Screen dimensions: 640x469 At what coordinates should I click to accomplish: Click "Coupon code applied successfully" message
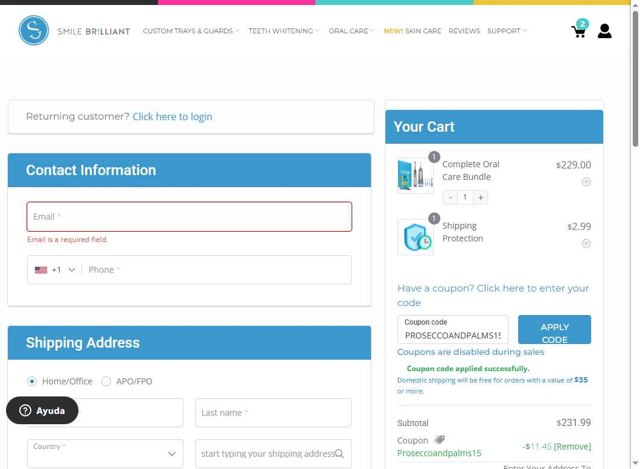pos(468,369)
